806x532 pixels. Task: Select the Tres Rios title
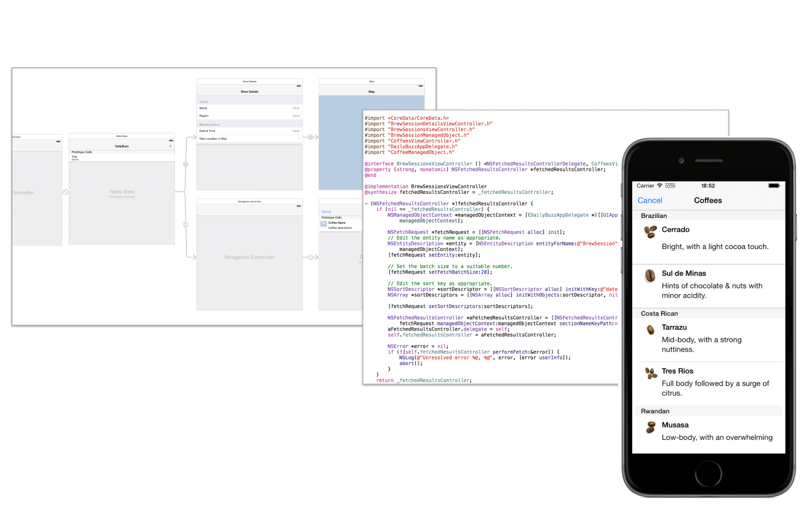click(677, 371)
